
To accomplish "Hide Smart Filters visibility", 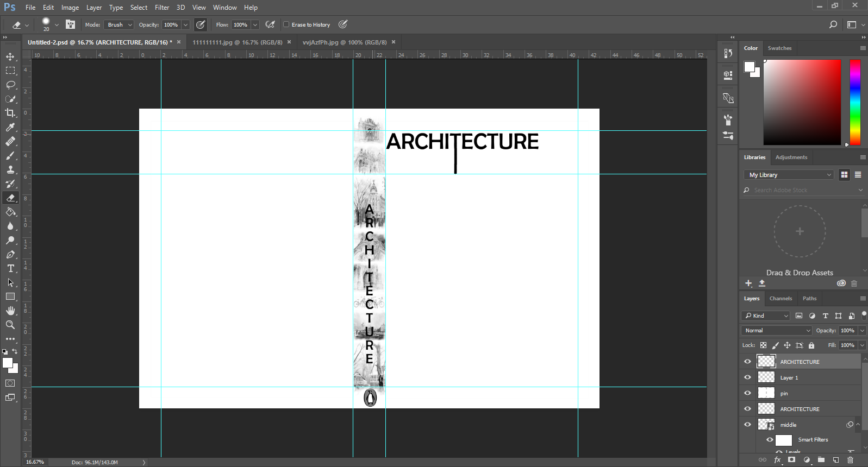I will tap(770, 440).
